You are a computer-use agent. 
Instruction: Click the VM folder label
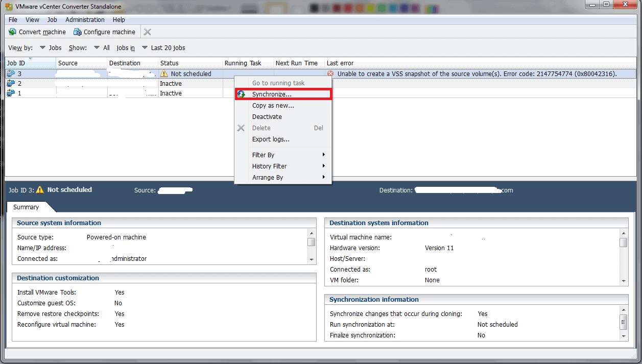pos(345,280)
